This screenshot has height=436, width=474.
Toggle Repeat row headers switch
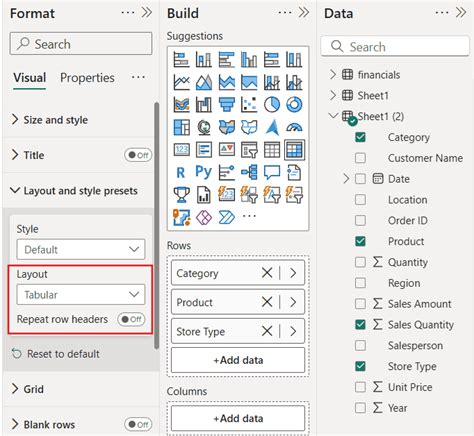pyautogui.click(x=131, y=319)
